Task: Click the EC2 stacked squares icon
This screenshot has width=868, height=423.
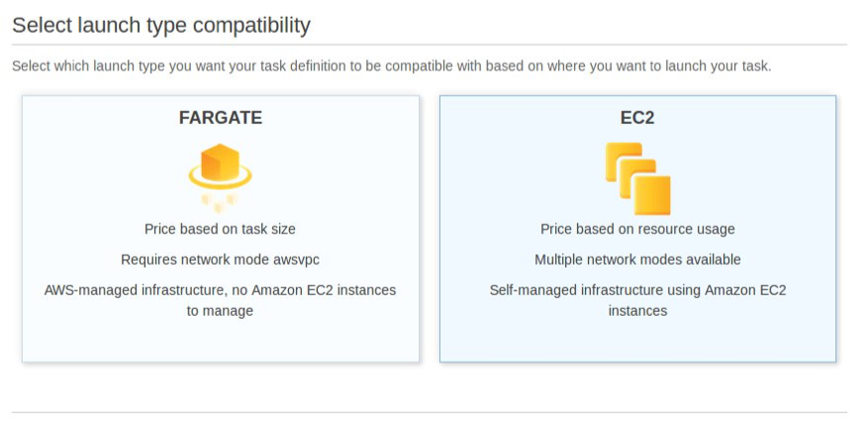Action: pyautogui.click(x=637, y=178)
